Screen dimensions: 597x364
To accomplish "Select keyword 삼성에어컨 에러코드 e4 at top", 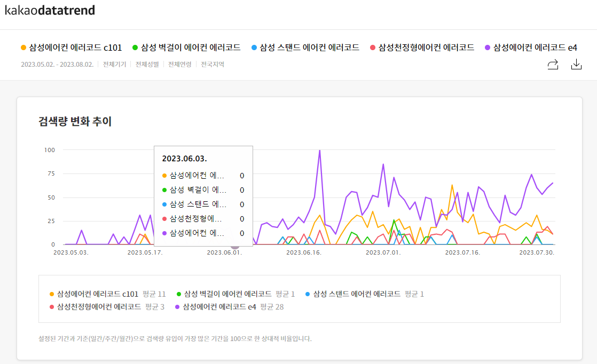I will tap(535, 48).
